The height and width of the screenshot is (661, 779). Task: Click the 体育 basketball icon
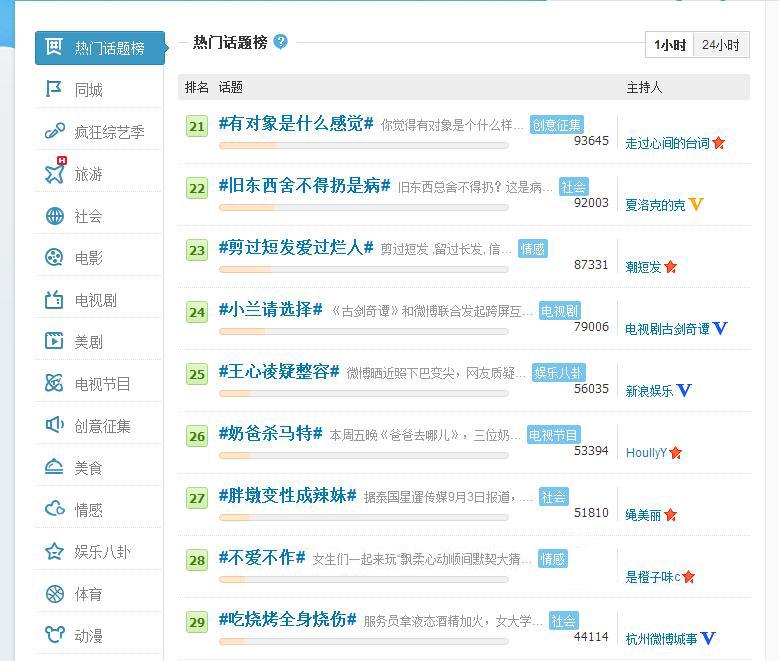(54, 593)
